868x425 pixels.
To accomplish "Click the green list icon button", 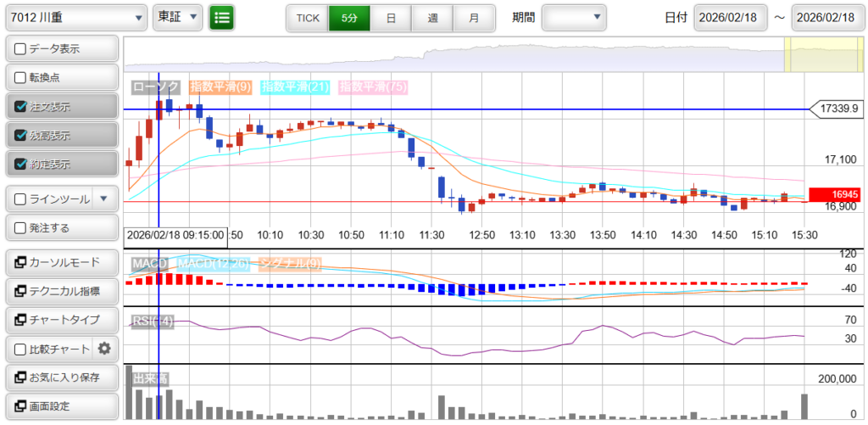I will [222, 17].
